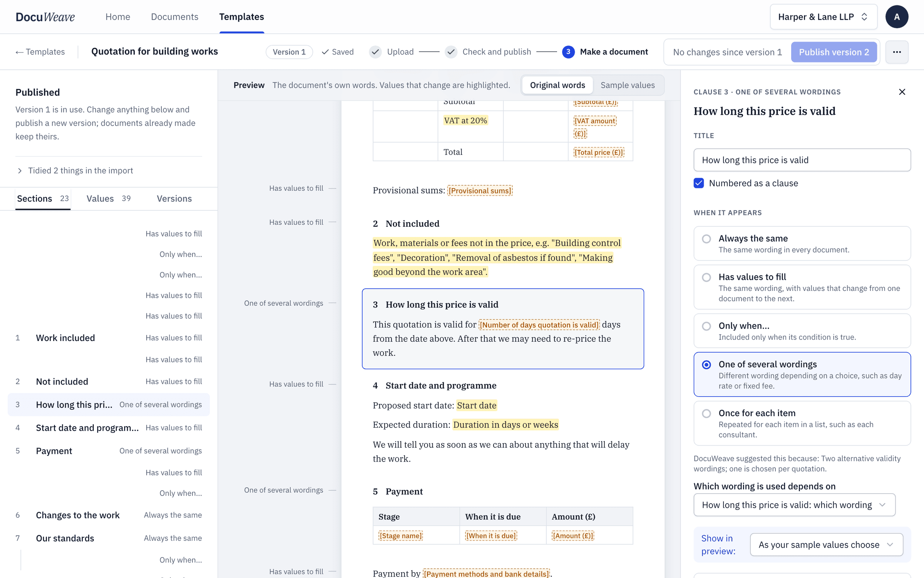Viewport: 924px width, 578px height.
Task: Switch to the Values tab
Action: click(x=109, y=198)
